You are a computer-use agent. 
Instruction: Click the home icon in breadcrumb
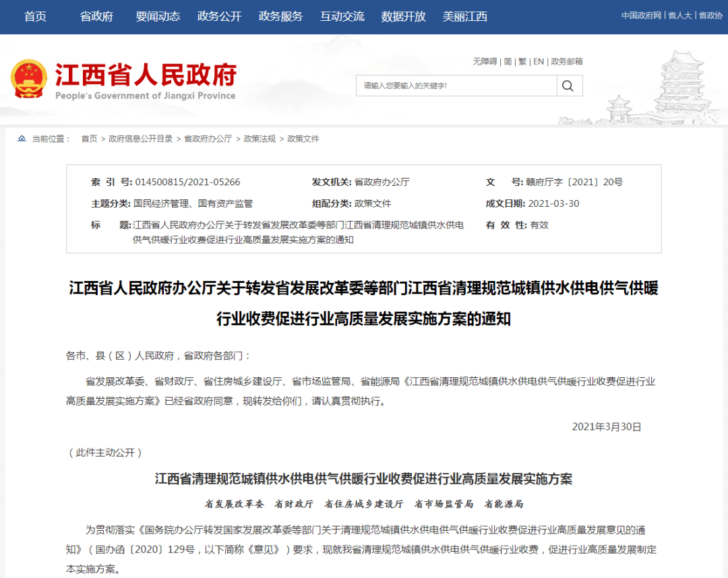(22, 138)
